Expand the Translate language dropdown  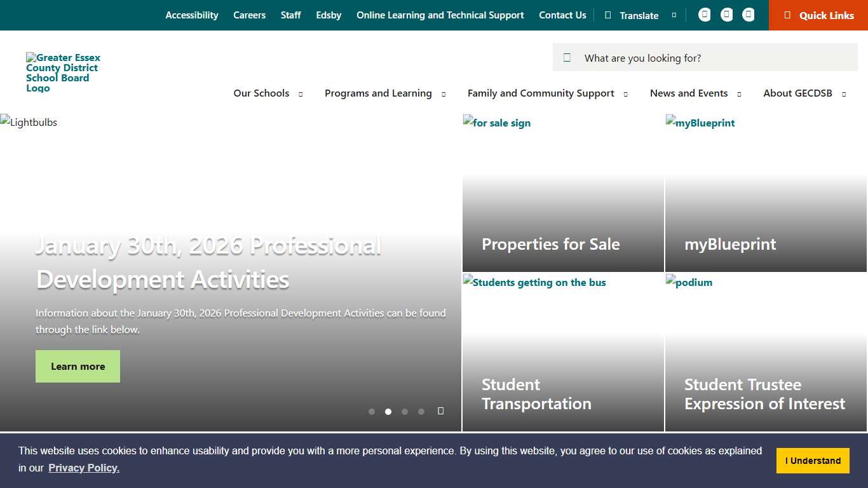pos(674,15)
